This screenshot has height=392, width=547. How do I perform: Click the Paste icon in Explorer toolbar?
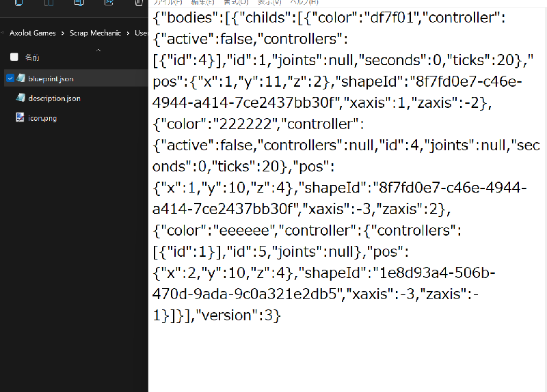click(49, 3)
